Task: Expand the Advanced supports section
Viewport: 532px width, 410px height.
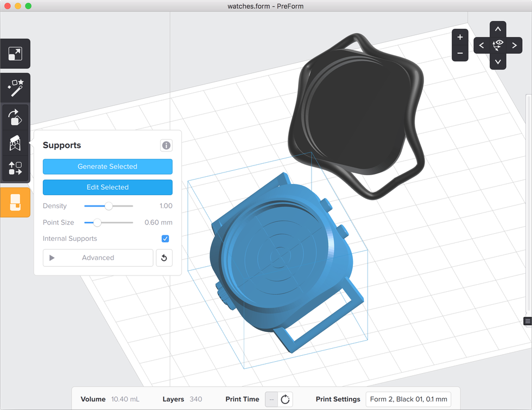Action: [98, 258]
